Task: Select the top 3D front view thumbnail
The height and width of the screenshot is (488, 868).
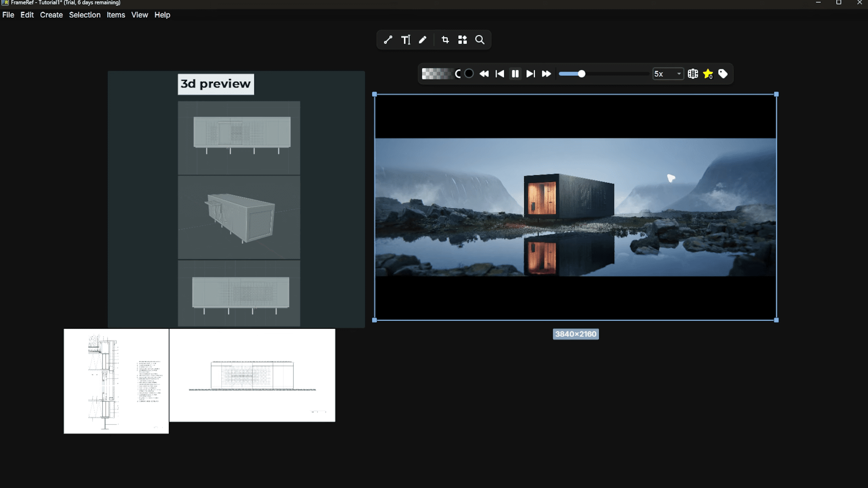Action: (239, 138)
